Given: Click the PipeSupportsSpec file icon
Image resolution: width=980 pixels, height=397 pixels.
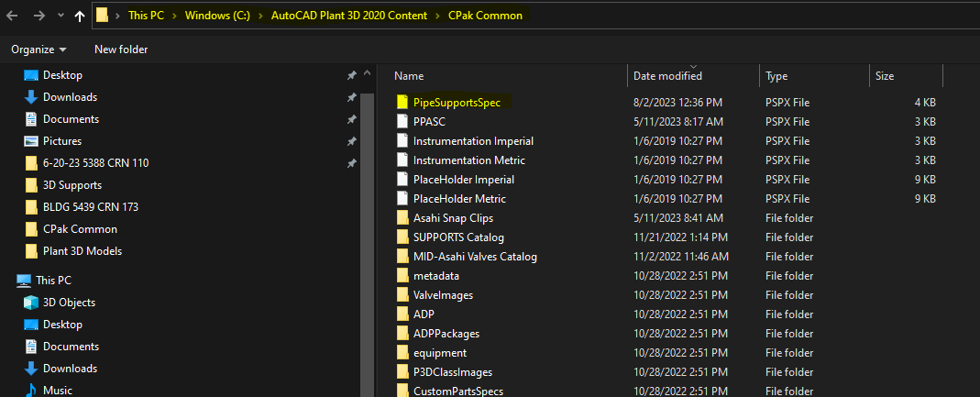Looking at the screenshot, I should pos(402,102).
